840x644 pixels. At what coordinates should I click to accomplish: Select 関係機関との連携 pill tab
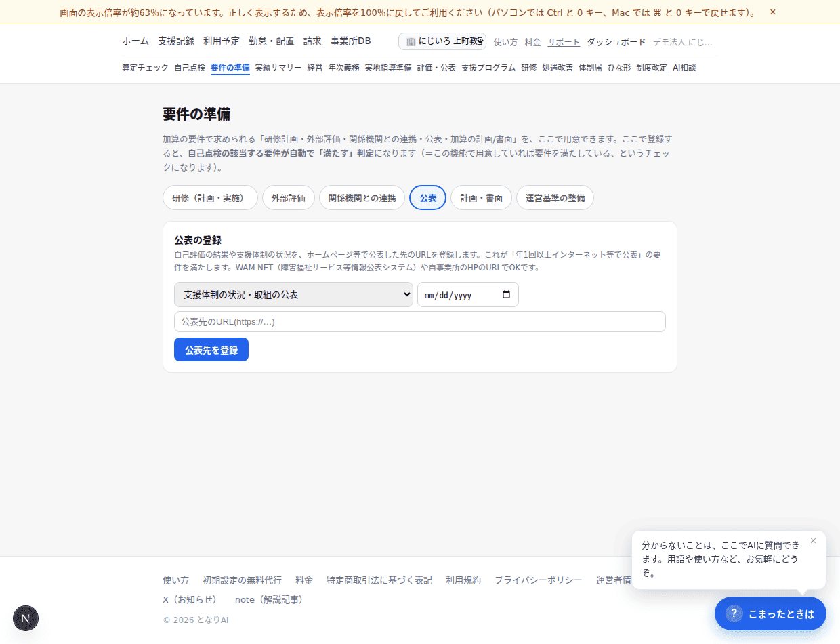point(362,198)
